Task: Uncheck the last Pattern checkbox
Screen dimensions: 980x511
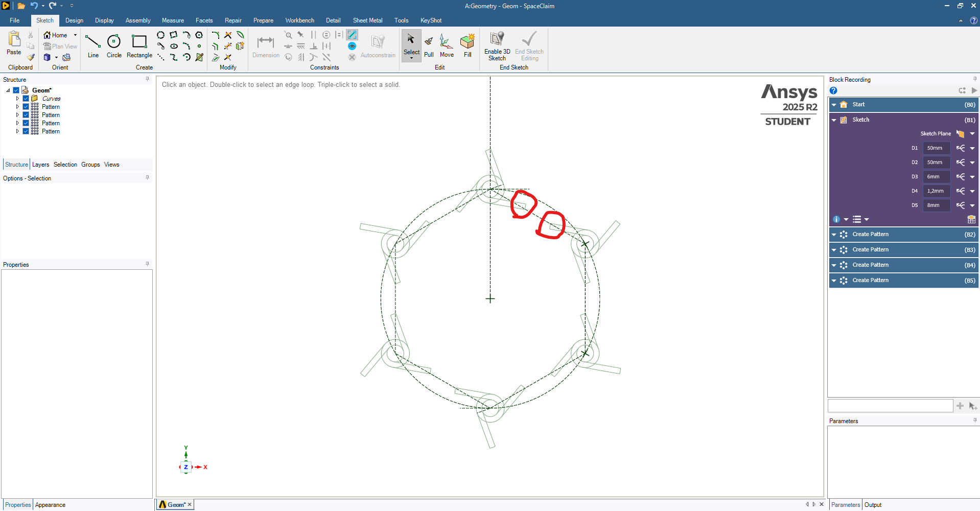Action: pos(26,131)
